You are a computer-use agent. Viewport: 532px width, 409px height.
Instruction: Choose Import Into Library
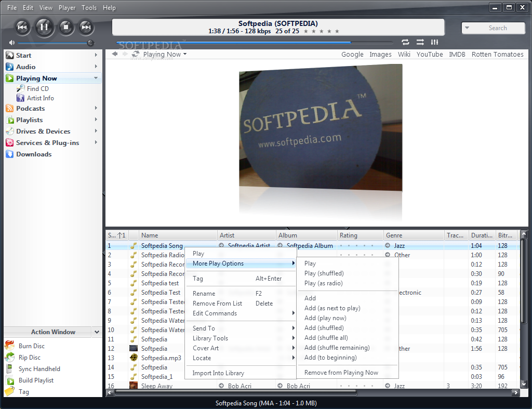(x=241, y=373)
